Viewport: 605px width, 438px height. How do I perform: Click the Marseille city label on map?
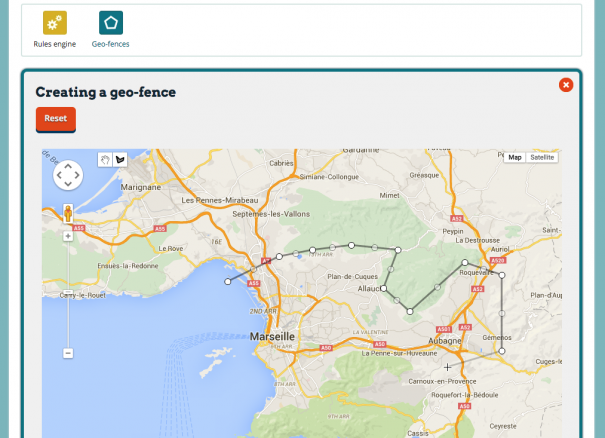[272, 337]
